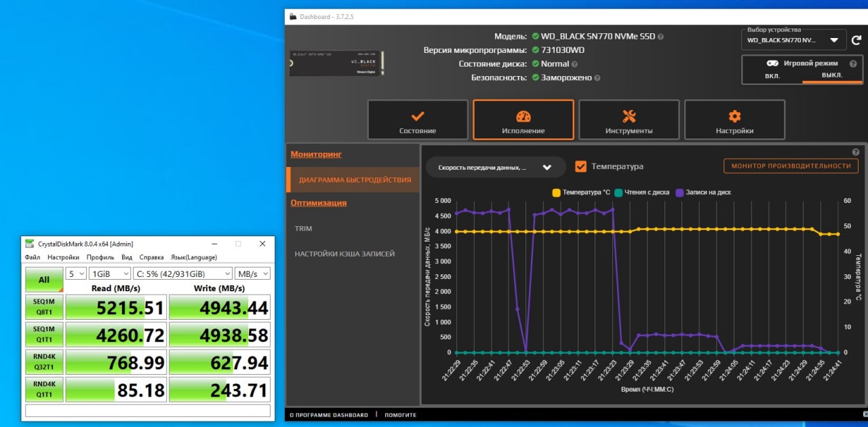Click the 4943.44 write result

pyautogui.click(x=219, y=309)
